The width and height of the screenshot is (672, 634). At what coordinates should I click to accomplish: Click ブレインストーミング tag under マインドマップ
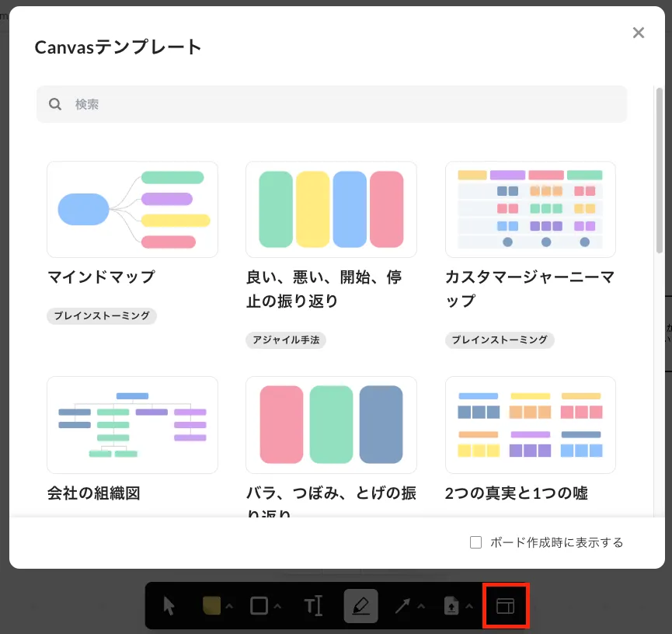[x=102, y=316]
